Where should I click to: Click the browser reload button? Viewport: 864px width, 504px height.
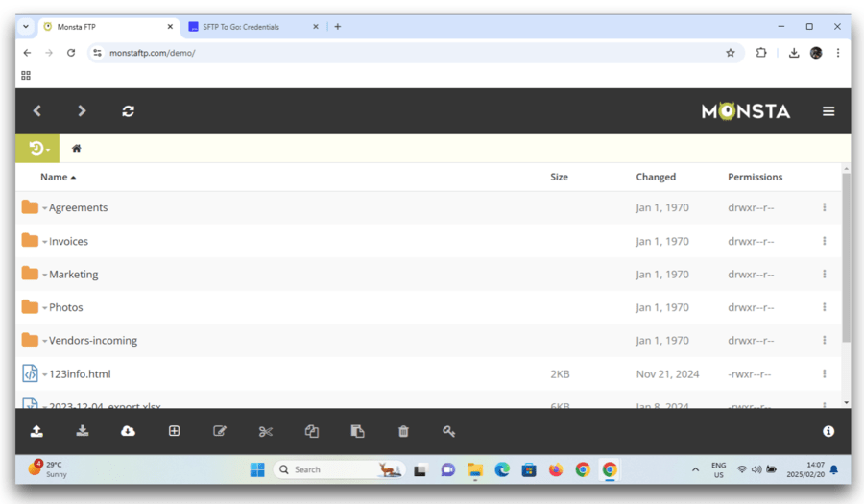(x=71, y=53)
